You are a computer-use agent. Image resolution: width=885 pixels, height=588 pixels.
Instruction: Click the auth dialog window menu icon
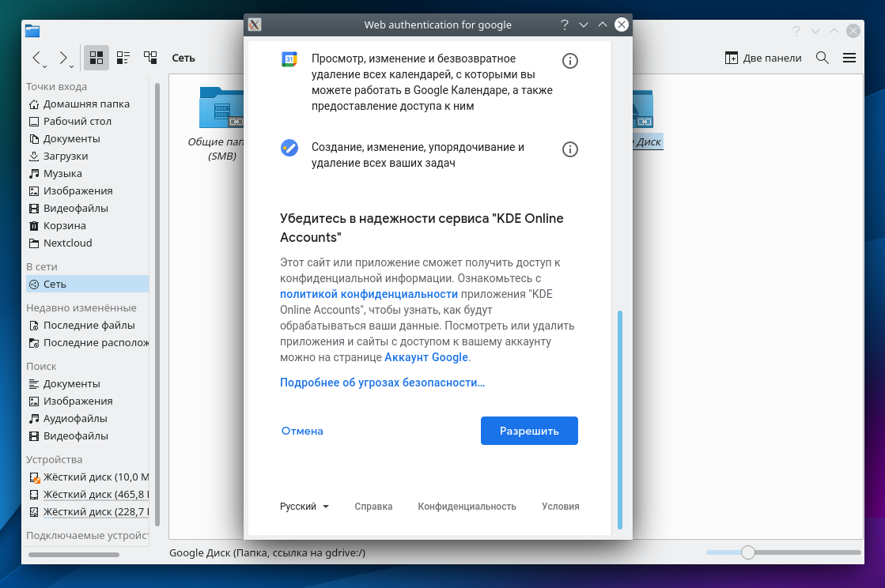255,24
